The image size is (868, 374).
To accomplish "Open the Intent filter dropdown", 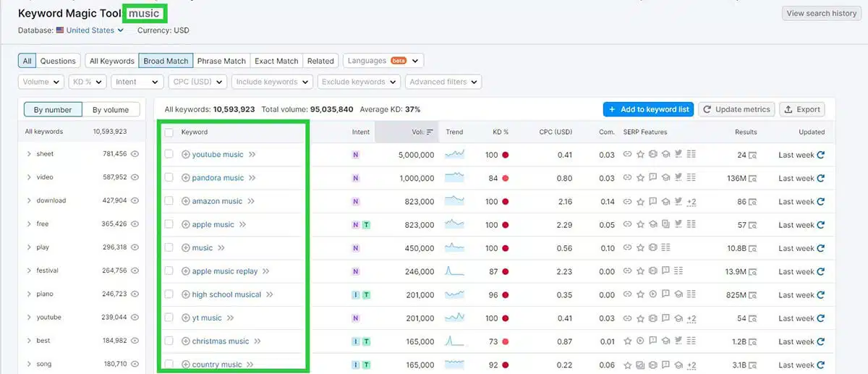I will tap(137, 82).
